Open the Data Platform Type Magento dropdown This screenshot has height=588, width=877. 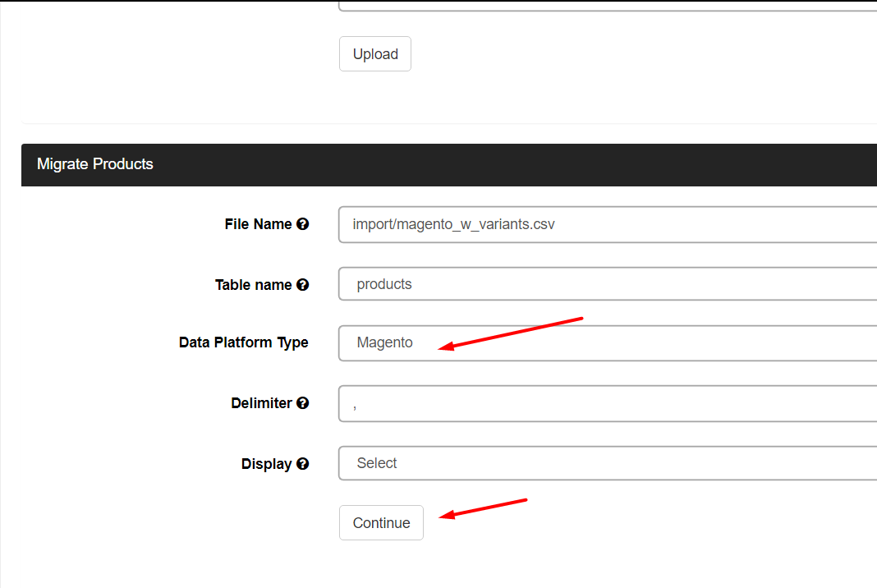(x=608, y=343)
